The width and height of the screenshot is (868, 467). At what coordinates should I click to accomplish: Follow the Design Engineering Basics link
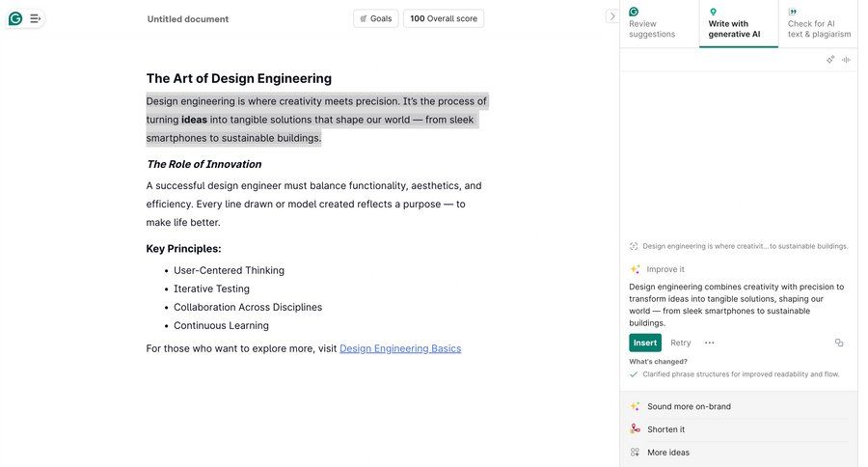coord(400,348)
